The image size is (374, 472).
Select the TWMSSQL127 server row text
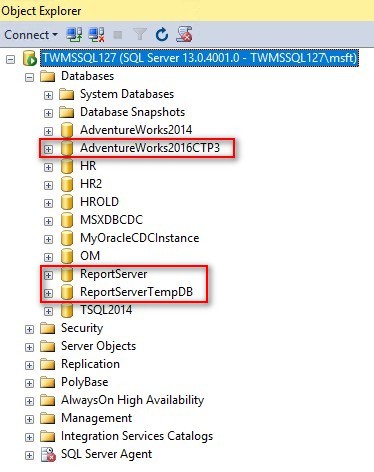pos(199,58)
